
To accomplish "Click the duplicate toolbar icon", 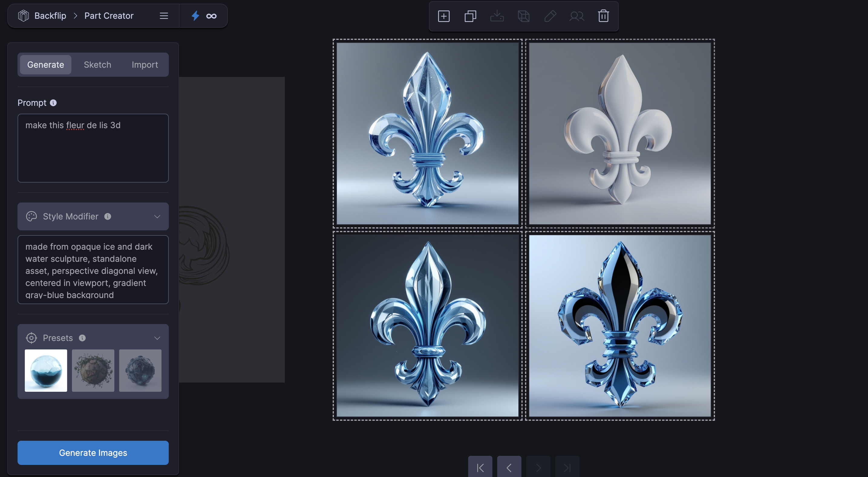I will point(470,16).
